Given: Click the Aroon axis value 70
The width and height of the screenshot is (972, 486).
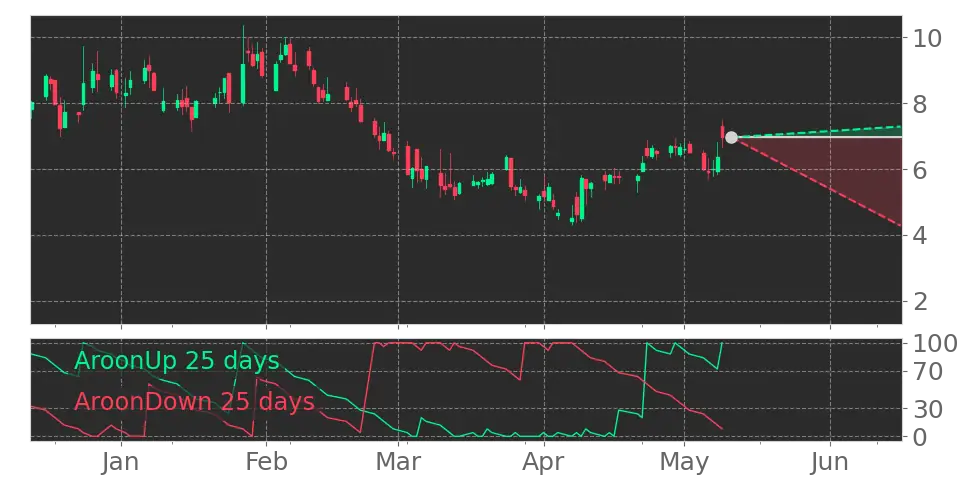Looking at the screenshot, I should [926, 372].
